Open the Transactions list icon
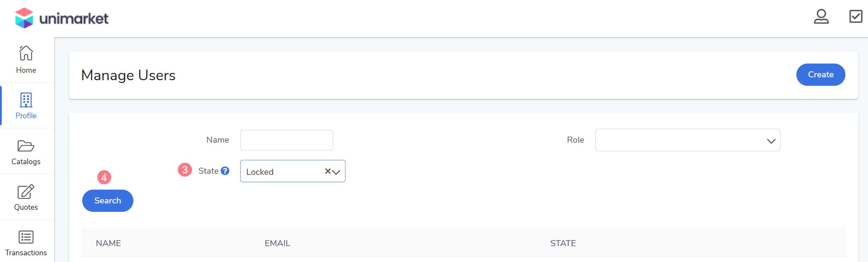 click(26, 237)
